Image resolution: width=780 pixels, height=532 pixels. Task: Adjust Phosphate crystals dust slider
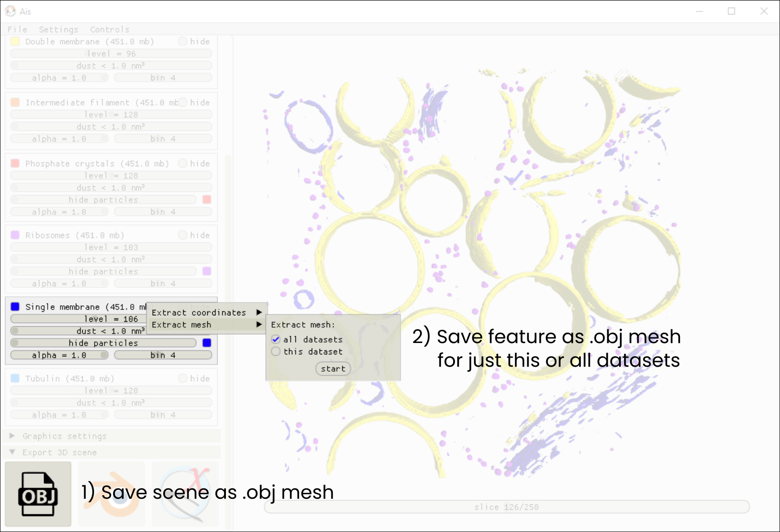point(111,188)
